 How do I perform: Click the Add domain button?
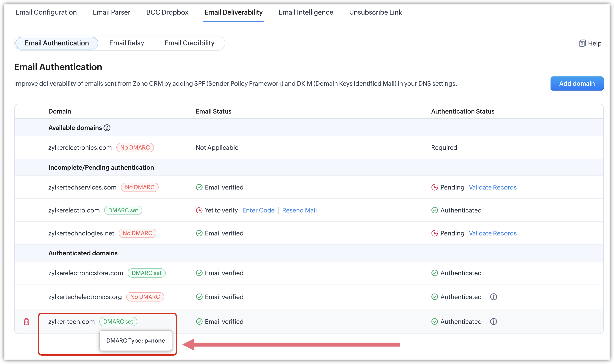tap(577, 83)
